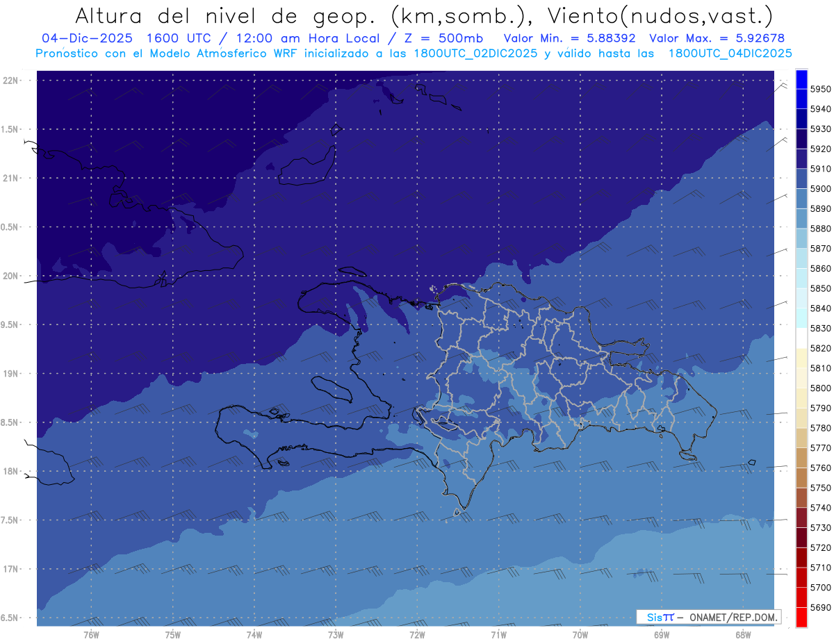Click the '70W' longitude label
The height and width of the screenshot is (644, 834).
[580, 634]
